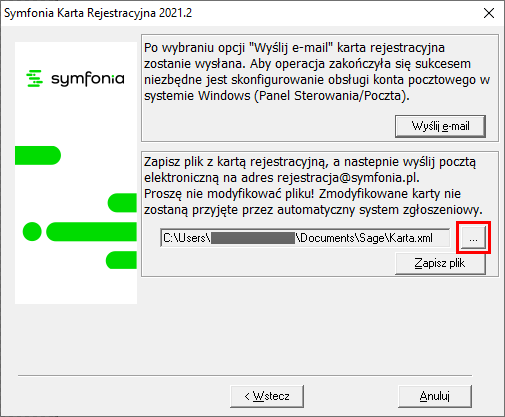Click the text 'elektroniczną na adres rejestracja@symfonia.pl.'
This screenshot has height=417, width=505.
(282, 178)
